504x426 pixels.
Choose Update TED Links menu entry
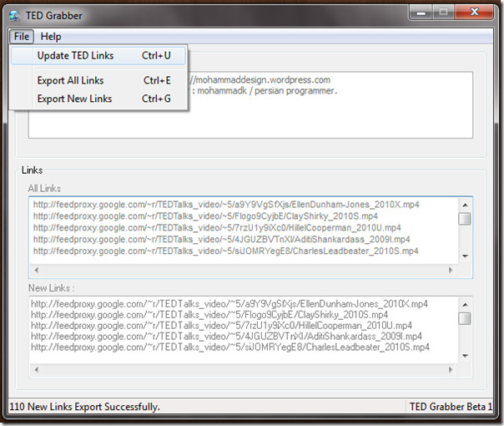pyautogui.click(x=98, y=56)
